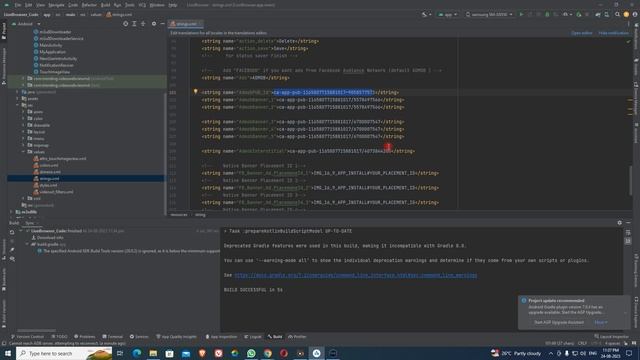640x360 pixels.
Task: Click the pin tab icon in Build panel
Action: [x=12, y=250]
